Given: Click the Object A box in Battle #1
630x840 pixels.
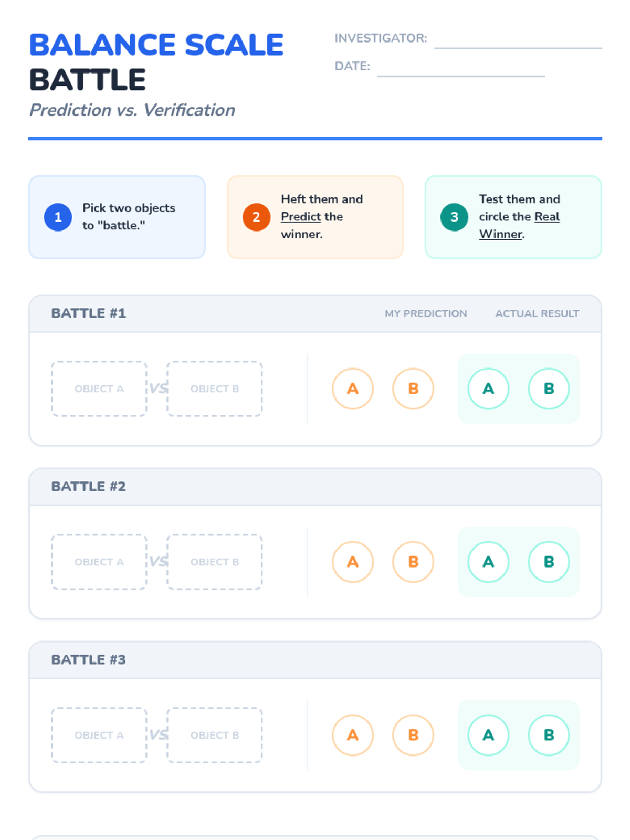Looking at the screenshot, I should click(x=99, y=388).
